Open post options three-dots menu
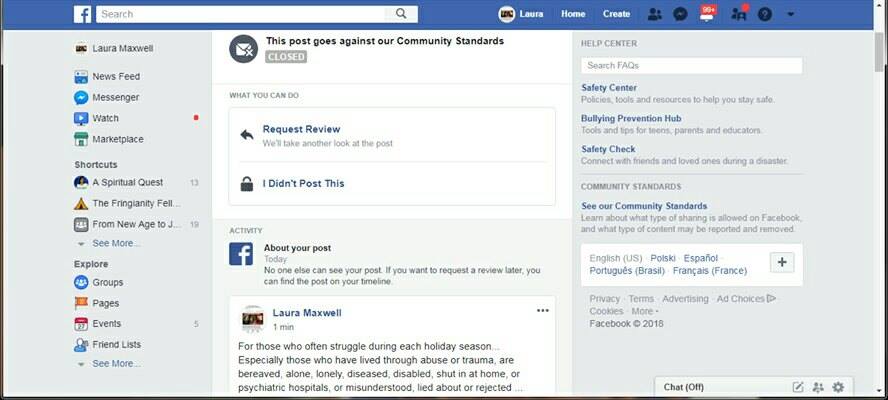 [543, 310]
